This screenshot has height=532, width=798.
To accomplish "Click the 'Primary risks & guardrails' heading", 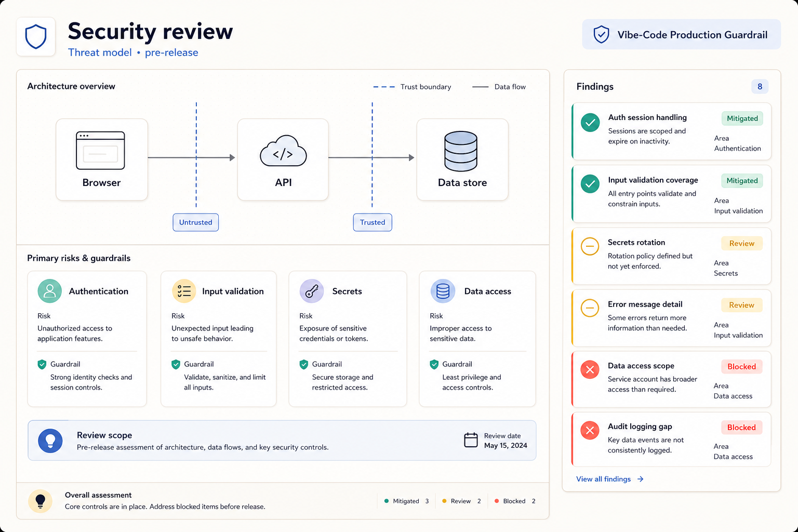I will click(x=79, y=258).
